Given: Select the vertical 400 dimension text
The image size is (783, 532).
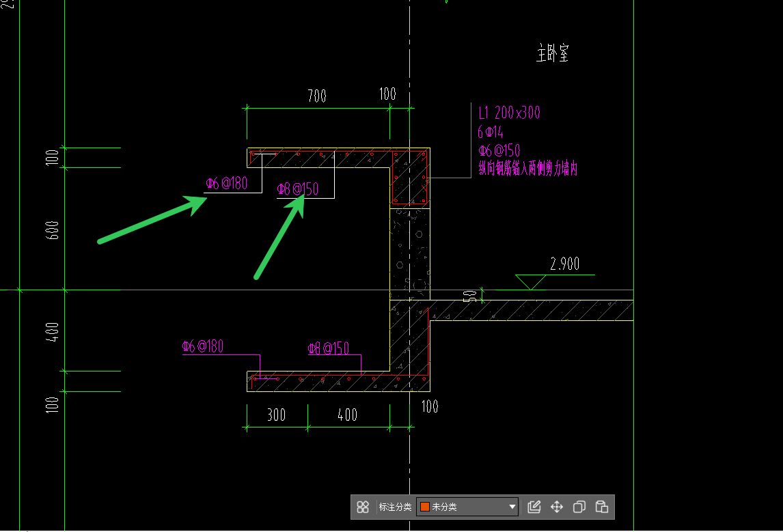Looking at the screenshot, I should 52,332.
